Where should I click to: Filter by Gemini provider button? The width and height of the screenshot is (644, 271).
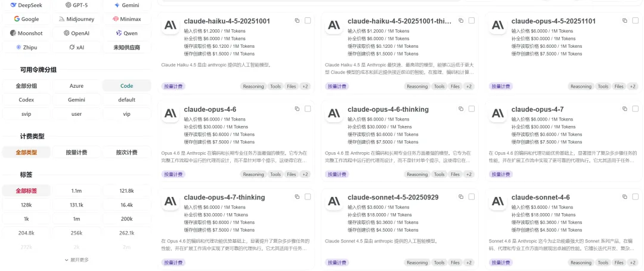click(126, 5)
